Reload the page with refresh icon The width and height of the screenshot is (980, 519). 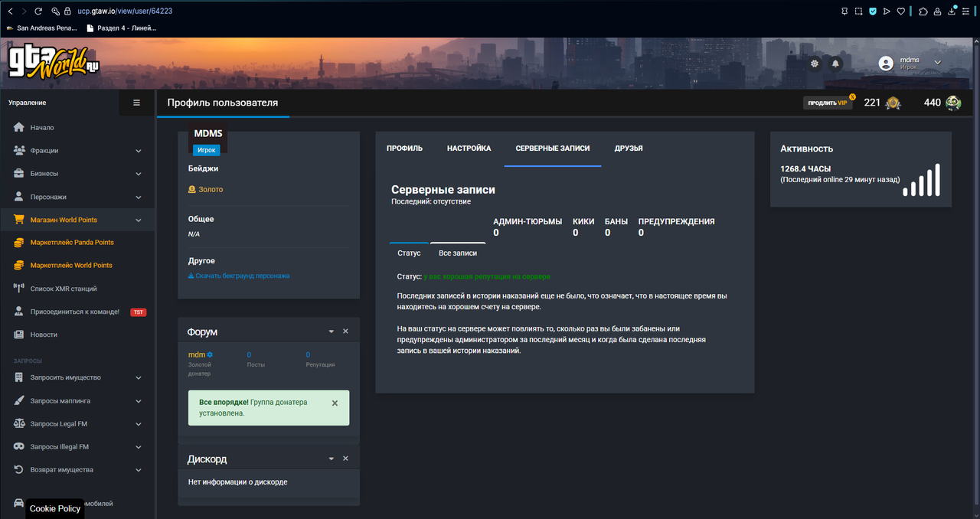coord(38,11)
